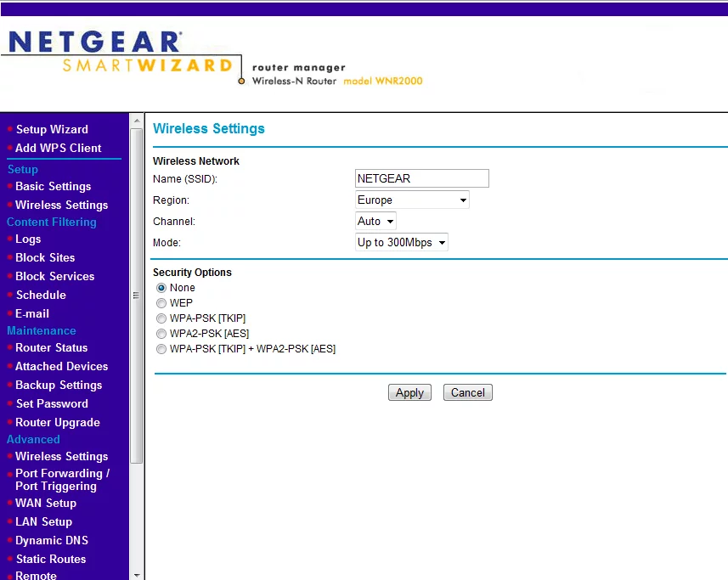Open Attached Devices page
The width and height of the screenshot is (728, 580).
[x=62, y=367]
